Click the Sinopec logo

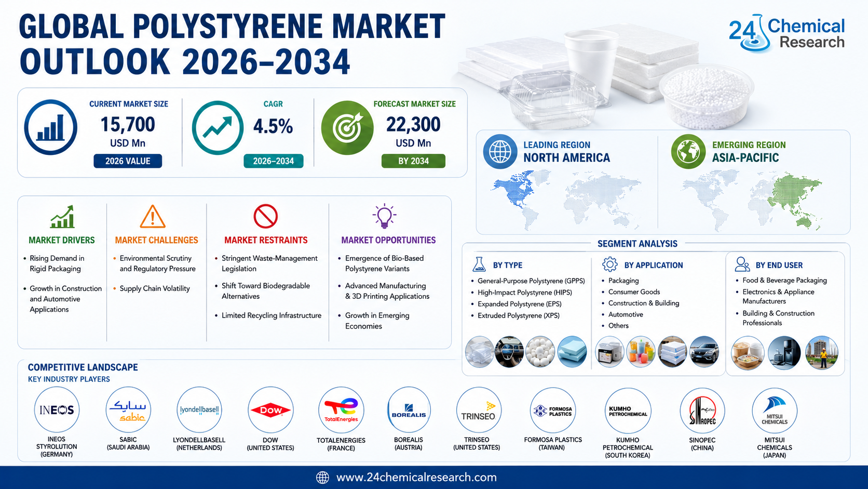pos(702,411)
